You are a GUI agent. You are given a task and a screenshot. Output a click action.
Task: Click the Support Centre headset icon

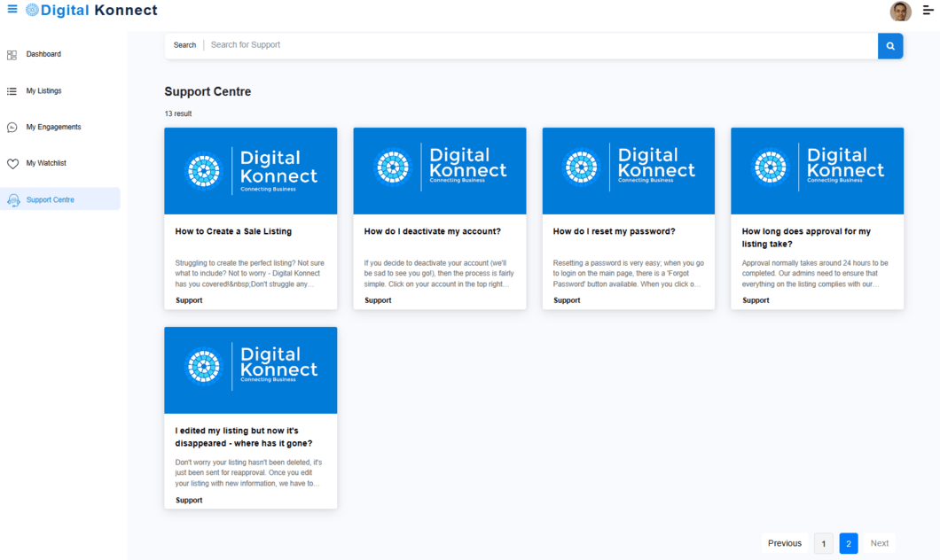[x=13, y=200]
